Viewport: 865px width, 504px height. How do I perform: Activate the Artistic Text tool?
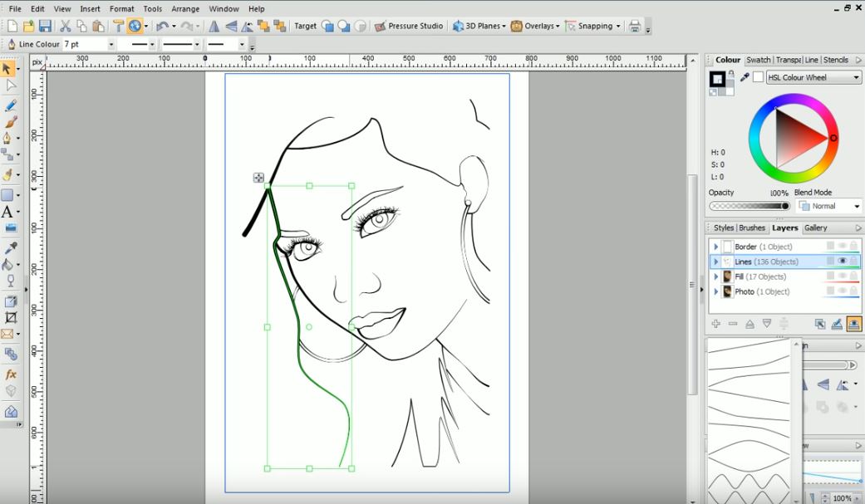(7, 213)
